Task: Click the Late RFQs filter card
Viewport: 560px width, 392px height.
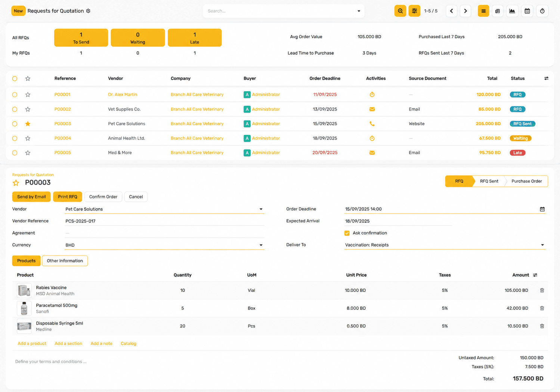Action: tap(195, 38)
